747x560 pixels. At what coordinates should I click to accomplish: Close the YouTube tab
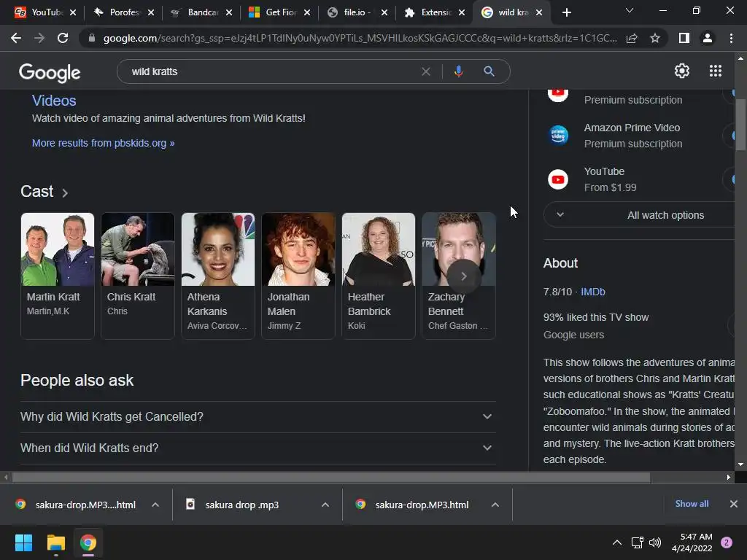[73, 12]
